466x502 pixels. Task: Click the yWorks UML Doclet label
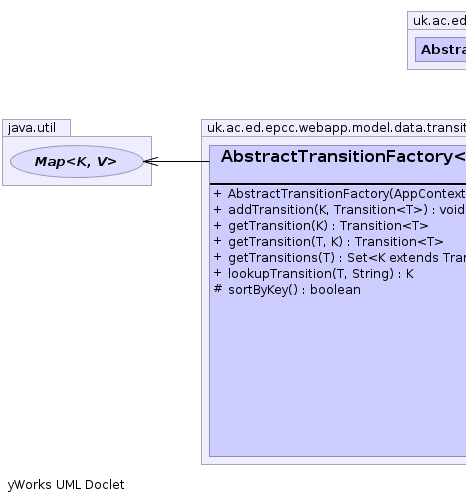(66, 485)
